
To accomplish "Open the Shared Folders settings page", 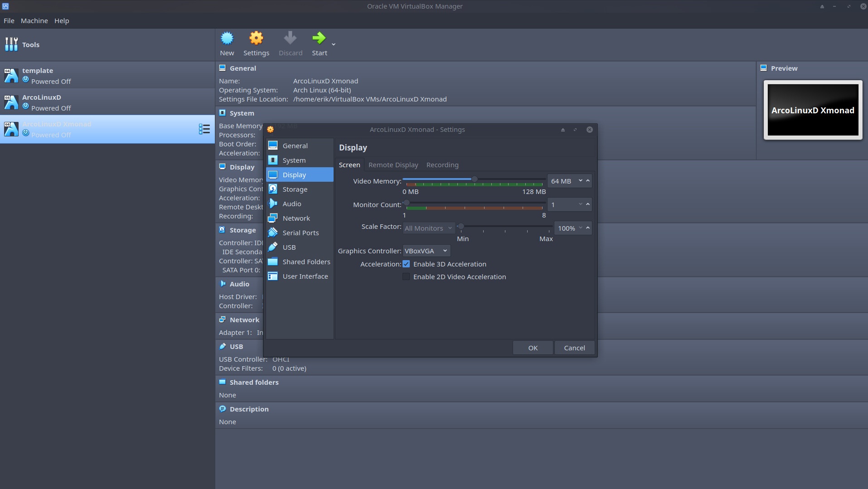I will pos(307,261).
